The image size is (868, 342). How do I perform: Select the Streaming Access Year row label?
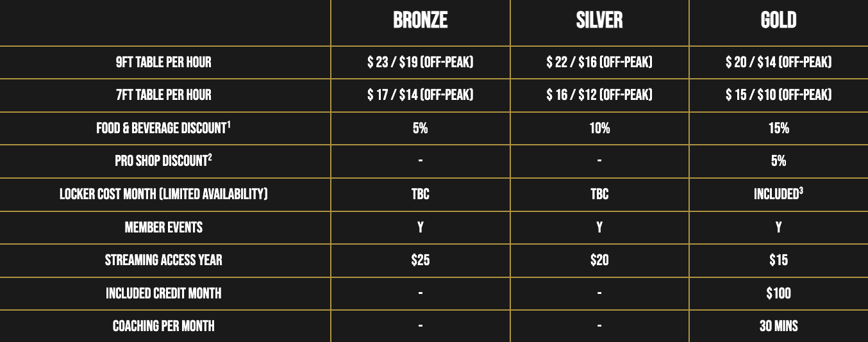coord(163,260)
